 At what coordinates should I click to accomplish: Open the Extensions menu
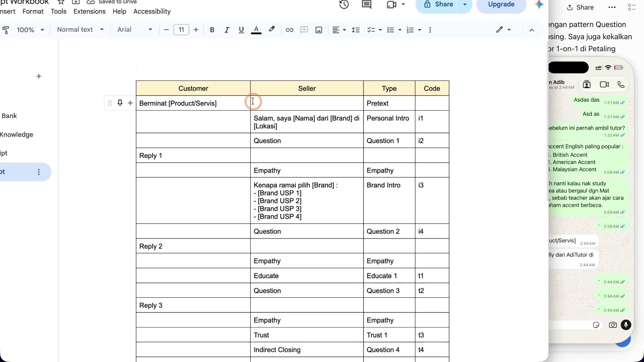90,11
